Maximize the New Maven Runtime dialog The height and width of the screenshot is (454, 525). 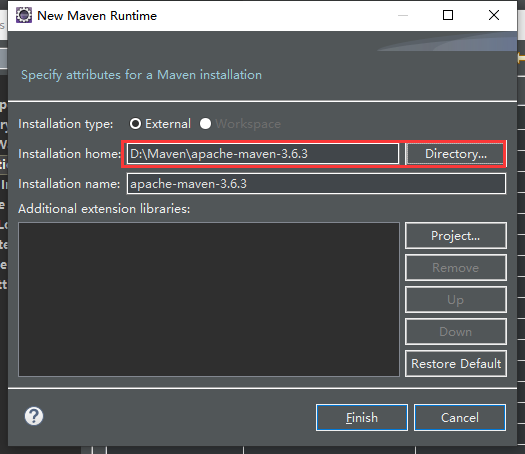click(448, 15)
